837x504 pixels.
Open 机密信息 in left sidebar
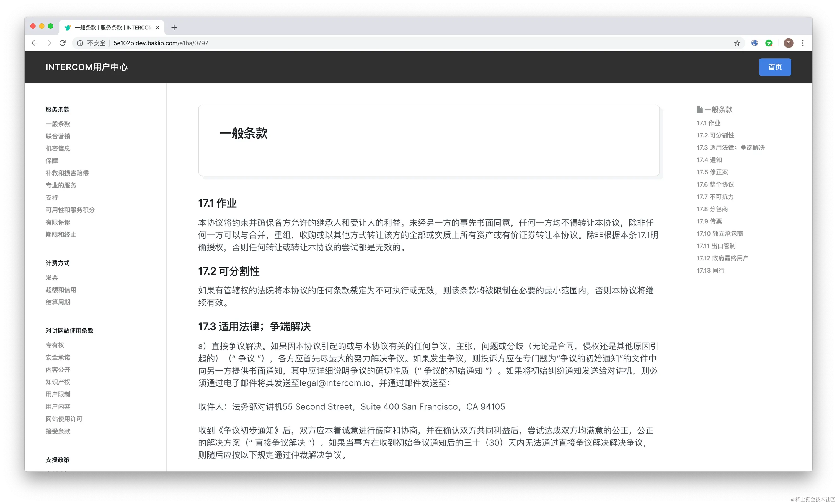click(x=58, y=148)
